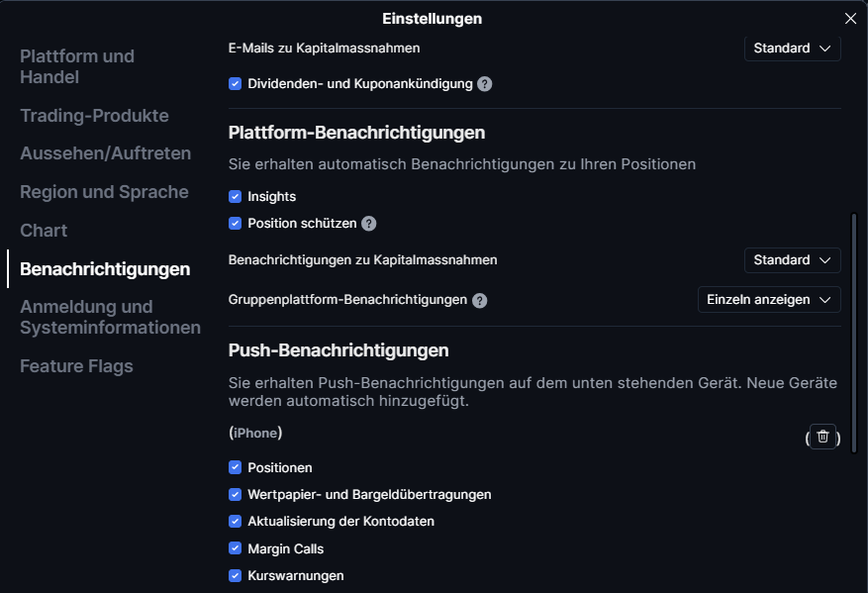Open the Region und Sprache settings
This screenshot has width=868, height=593.
coord(104,192)
